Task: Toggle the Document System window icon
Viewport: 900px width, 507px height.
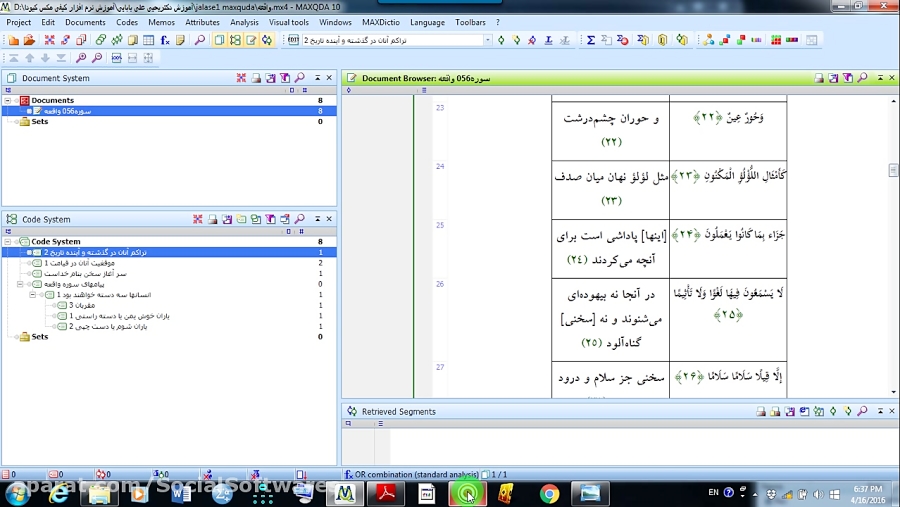Action: 219,40
